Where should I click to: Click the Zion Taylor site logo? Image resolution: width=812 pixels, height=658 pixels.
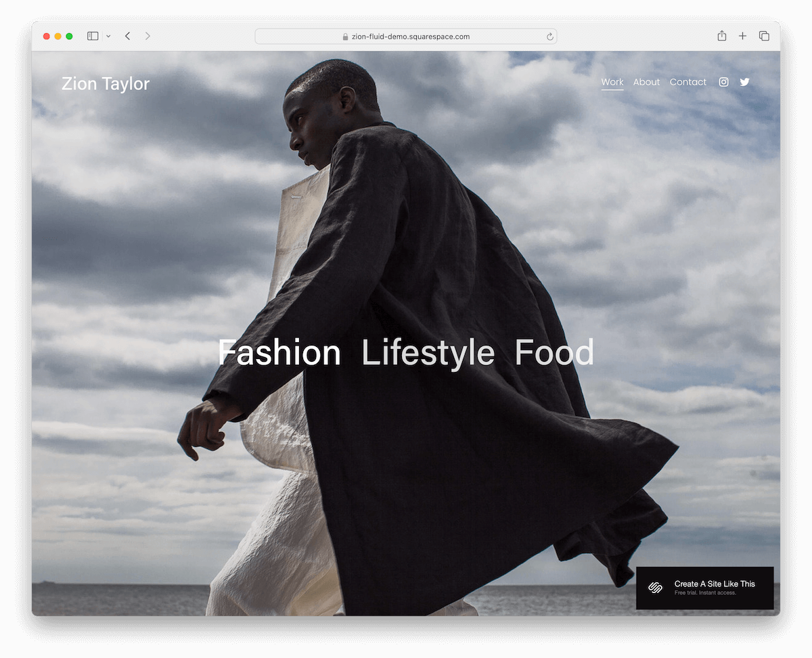tap(105, 83)
